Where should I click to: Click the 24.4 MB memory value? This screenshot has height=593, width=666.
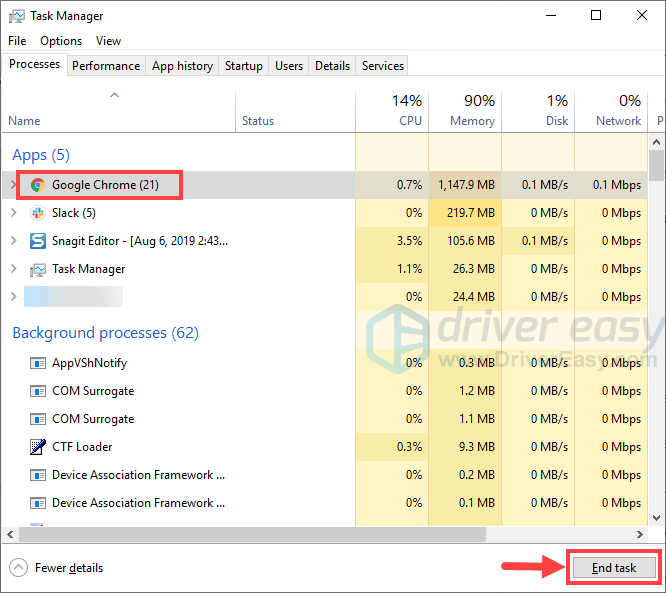pyautogui.click(x=474, y=296)
